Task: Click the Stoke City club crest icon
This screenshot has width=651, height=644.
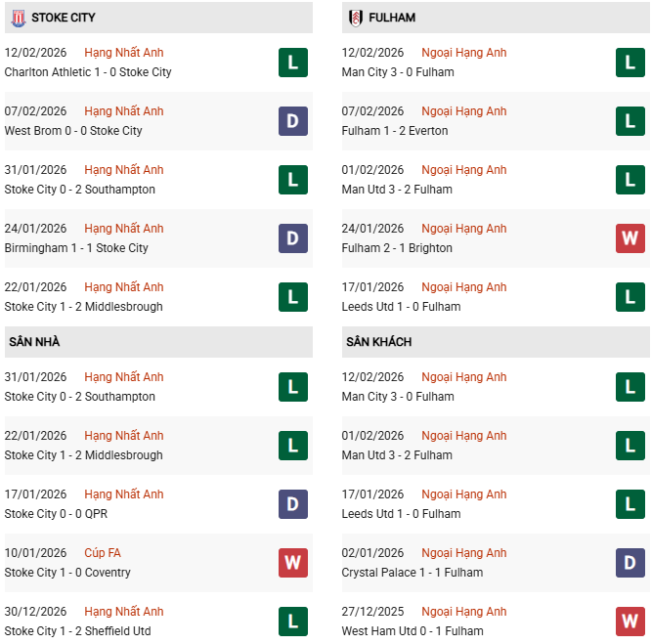Action: tap(16, 18)
